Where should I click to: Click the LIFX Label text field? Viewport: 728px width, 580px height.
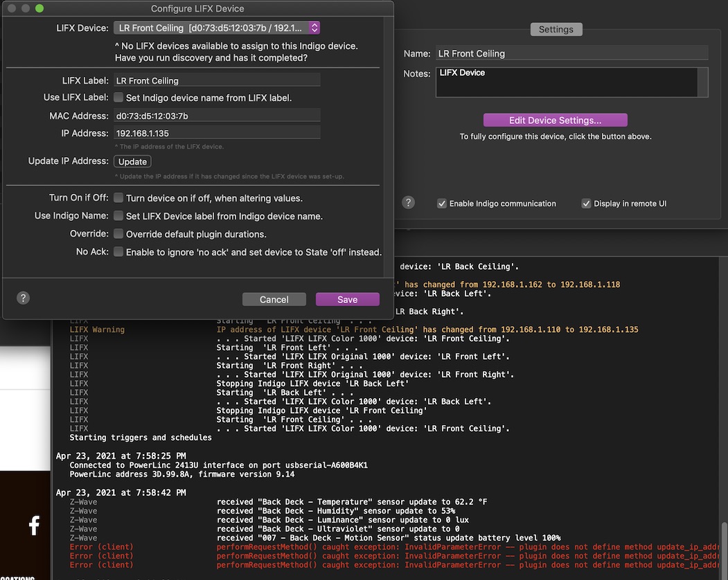[x=216, y=80]
